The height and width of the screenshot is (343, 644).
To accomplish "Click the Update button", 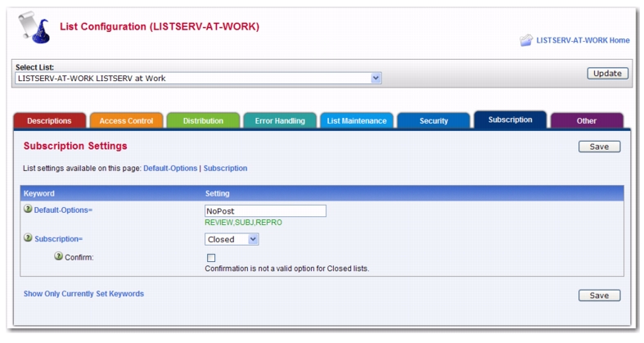I will (x=607, y=73).
